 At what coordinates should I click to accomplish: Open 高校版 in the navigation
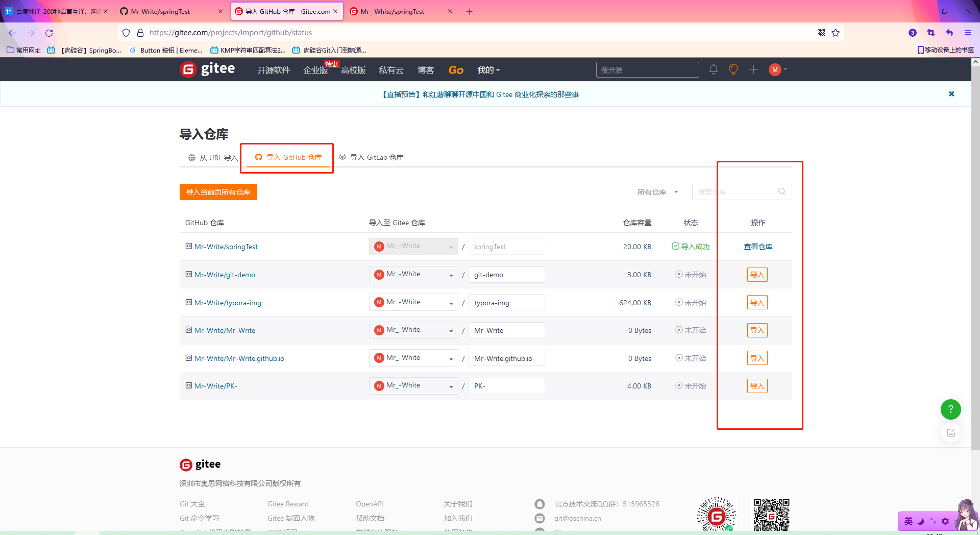point(353,70)
